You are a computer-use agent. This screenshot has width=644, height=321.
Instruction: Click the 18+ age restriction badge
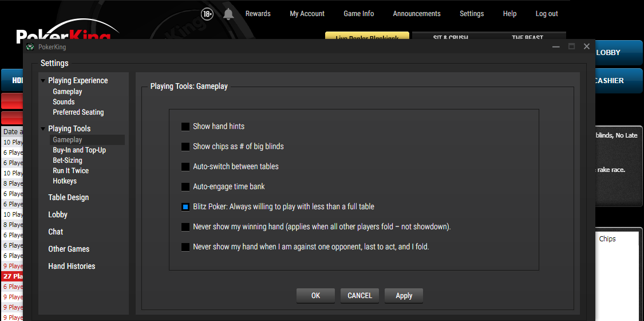[207, 14]
